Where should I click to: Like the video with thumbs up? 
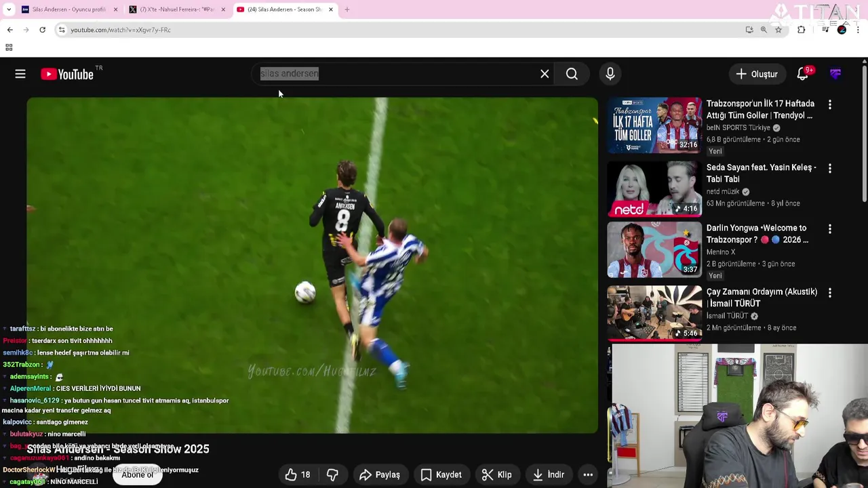[x=291, y=475]
